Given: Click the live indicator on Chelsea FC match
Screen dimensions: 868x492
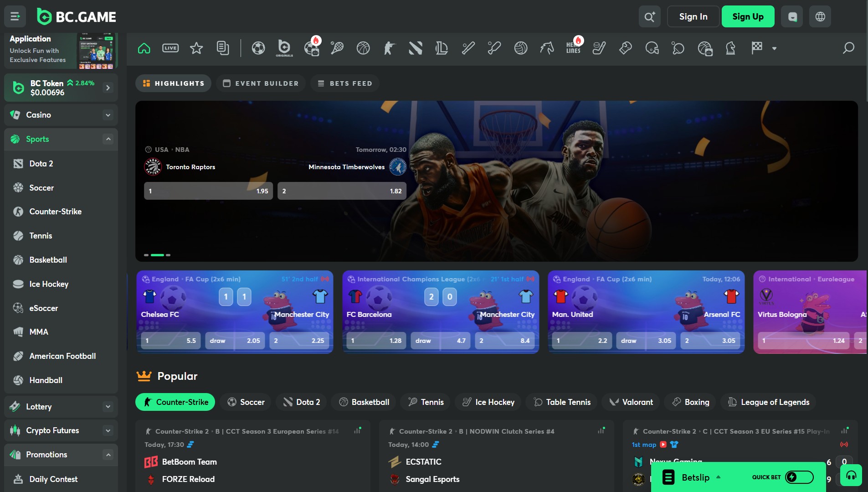Looking at the screenshot, I should click(325, 279).
